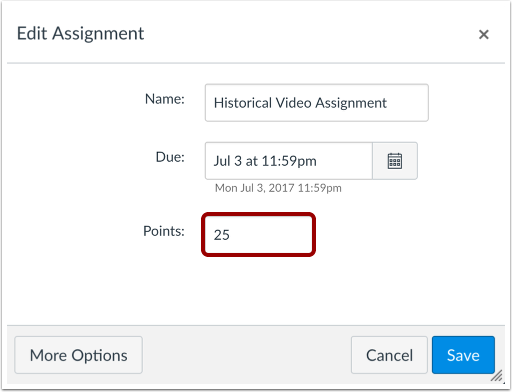Close the Edit Assignment dialog
The image size is (512, 392).
(x=484, y=34)
